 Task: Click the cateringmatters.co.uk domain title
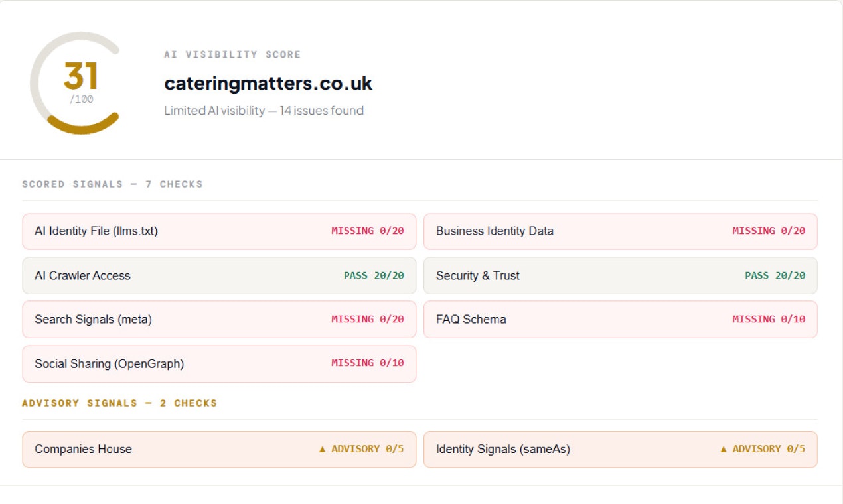coord(268,84)
